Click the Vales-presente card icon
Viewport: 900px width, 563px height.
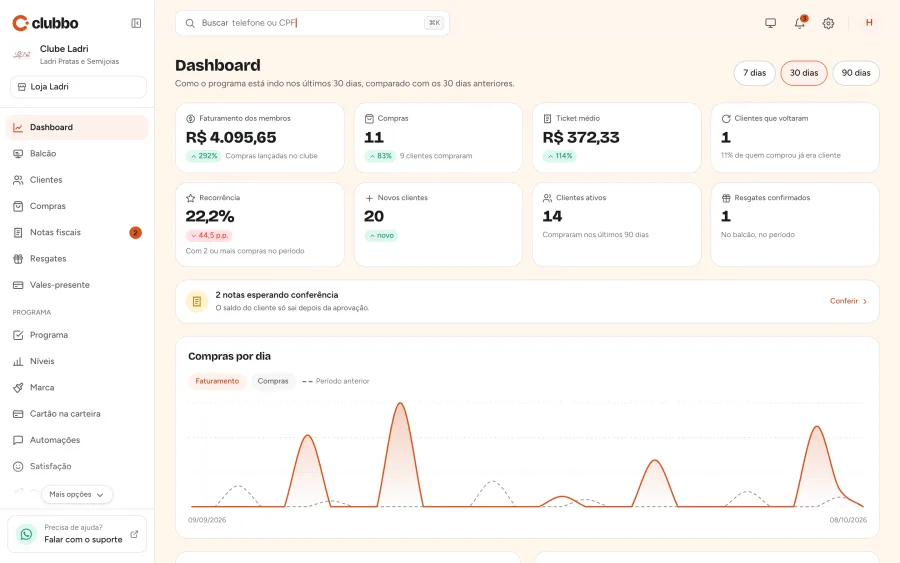point(18,285)
